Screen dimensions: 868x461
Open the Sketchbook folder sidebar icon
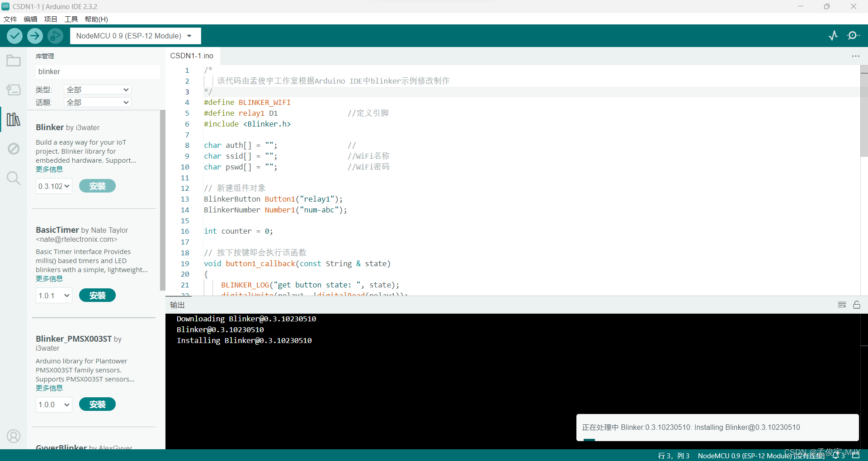point(14,61)
